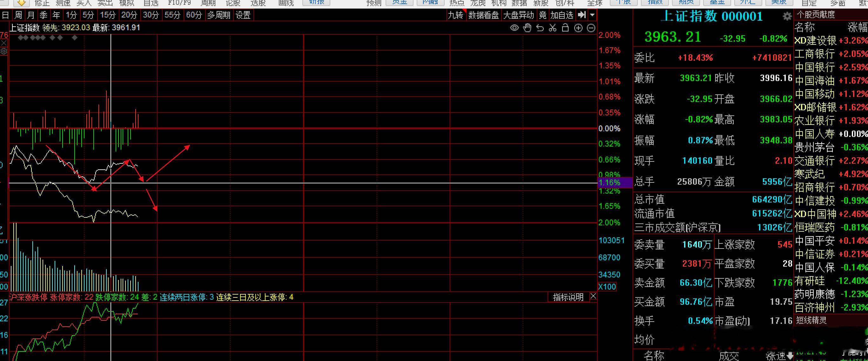Select 中国银行 in the contribution list
Viewport: 868px width, 361px height.
coord(831,67)
